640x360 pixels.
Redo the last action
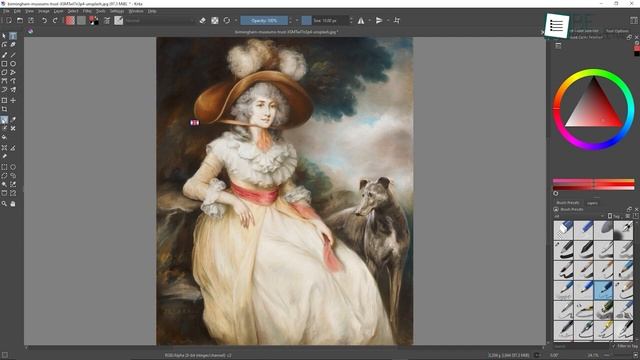pyautogui.click(x=55, y=20)
